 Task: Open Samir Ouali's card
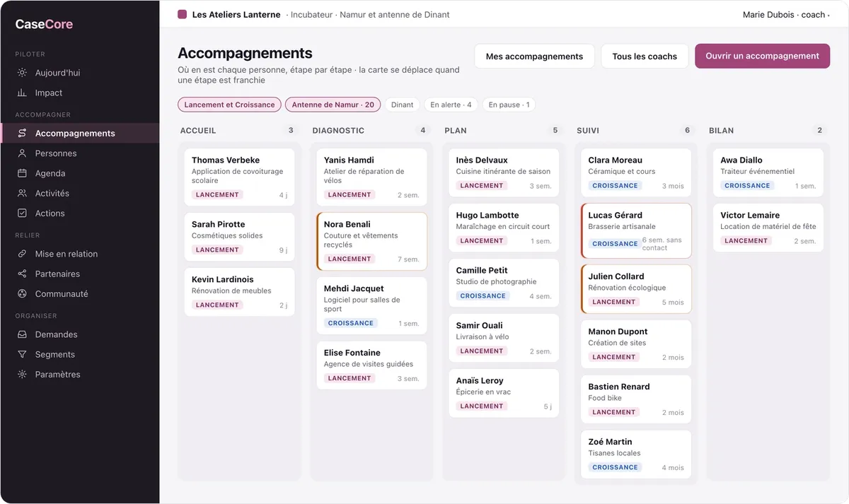click(504, 338)
